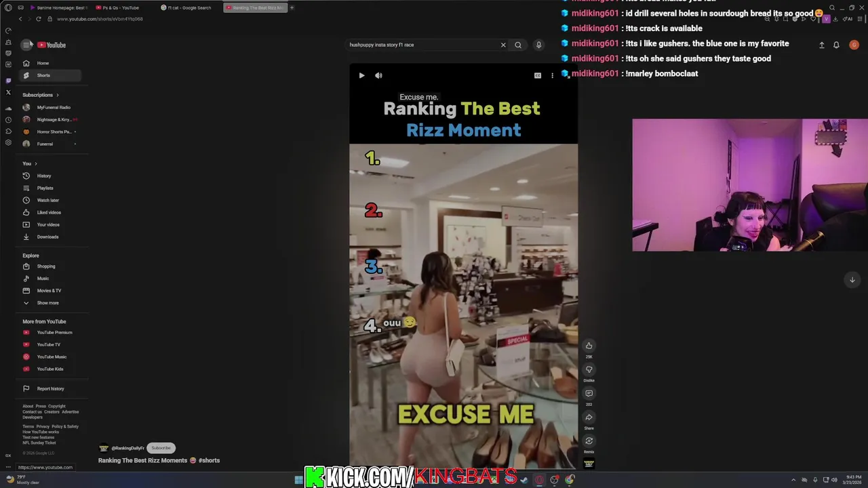Show hidden system tray icons

(x=793, y=480)
